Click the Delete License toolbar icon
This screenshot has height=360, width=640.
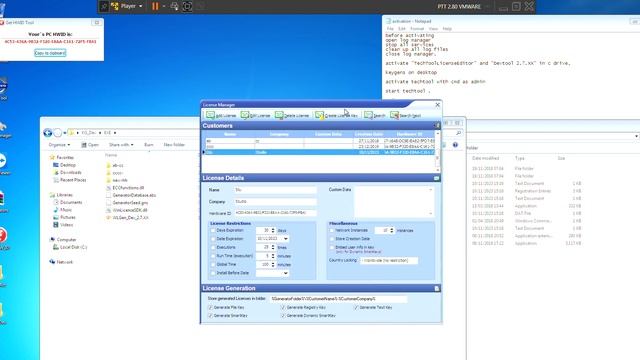click(x=279, y=115)
